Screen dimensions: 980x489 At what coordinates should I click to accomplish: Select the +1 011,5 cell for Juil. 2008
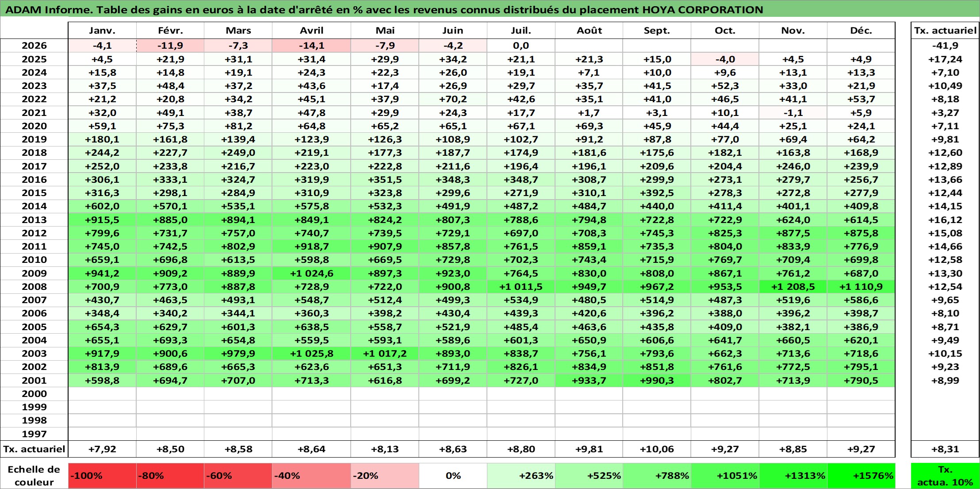(x=521, y=287)
